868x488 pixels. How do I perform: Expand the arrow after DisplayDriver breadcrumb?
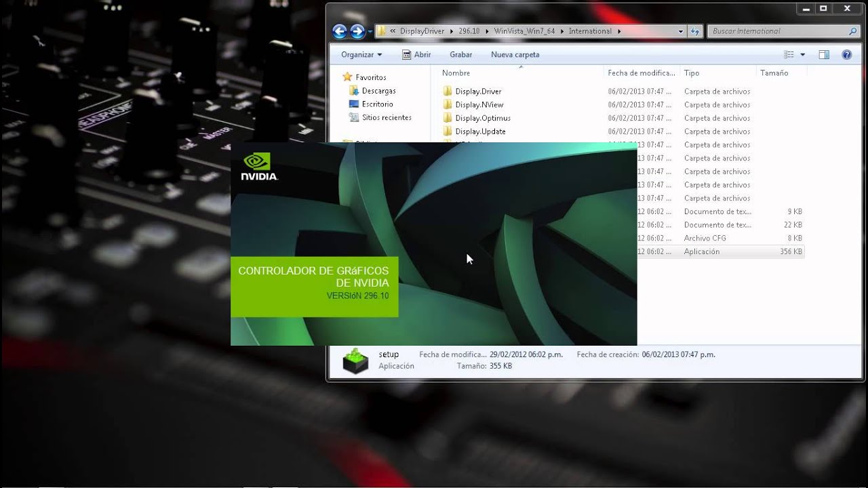(x=451, y=31)
